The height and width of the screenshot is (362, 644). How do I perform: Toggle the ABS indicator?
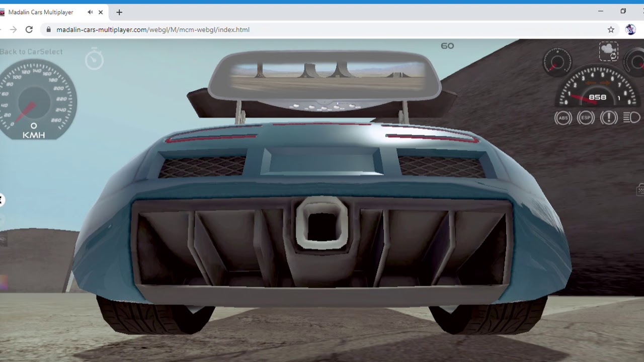click(563, 118)
